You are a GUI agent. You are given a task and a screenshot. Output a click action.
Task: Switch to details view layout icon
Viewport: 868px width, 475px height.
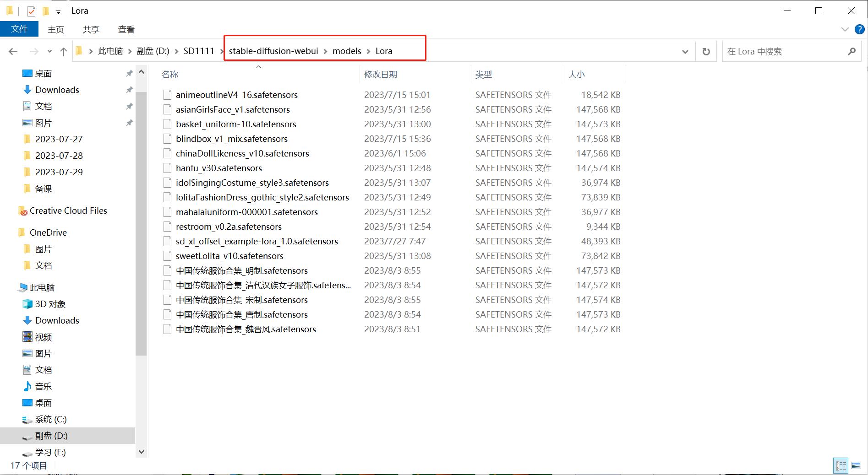tap(841, 466)
